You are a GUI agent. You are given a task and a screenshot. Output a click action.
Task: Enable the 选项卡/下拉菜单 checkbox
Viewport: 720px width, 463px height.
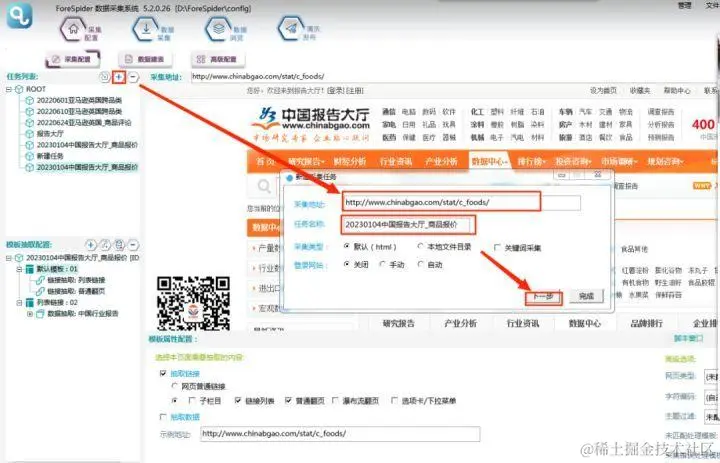pyautogui.click(x=394, y=401)
